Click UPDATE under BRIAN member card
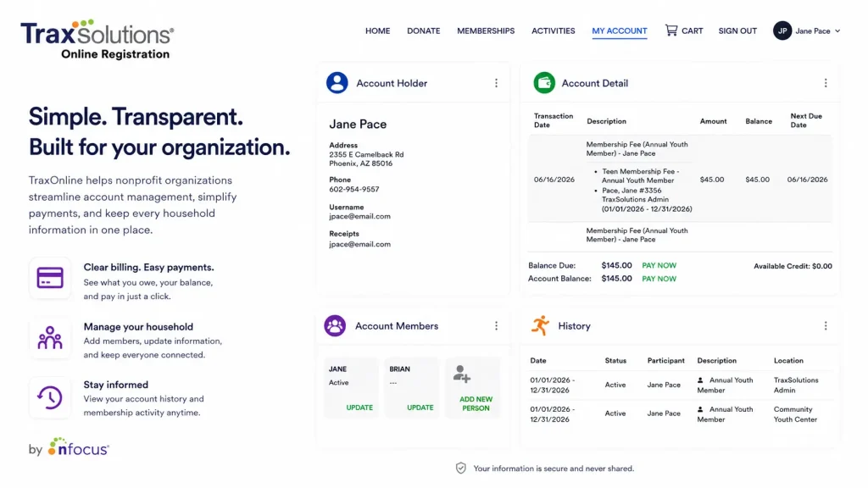The width and height of the screenshot is (868, 488). pos(420,408)
